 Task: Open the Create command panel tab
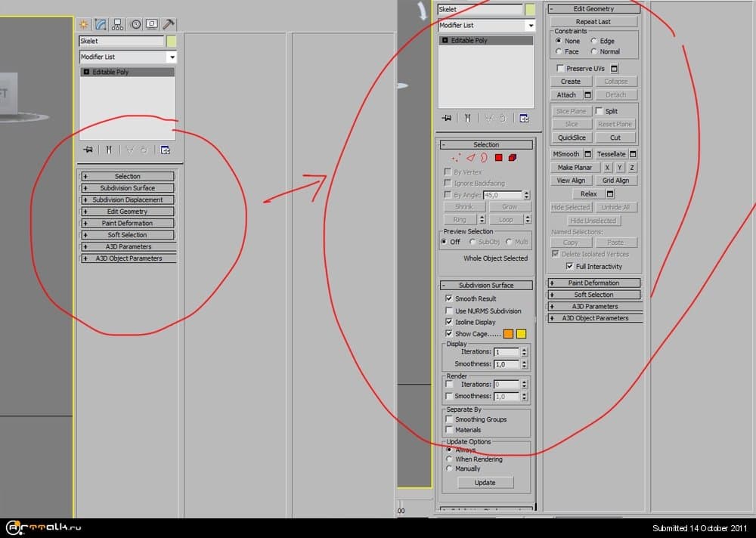pos(84,24)
